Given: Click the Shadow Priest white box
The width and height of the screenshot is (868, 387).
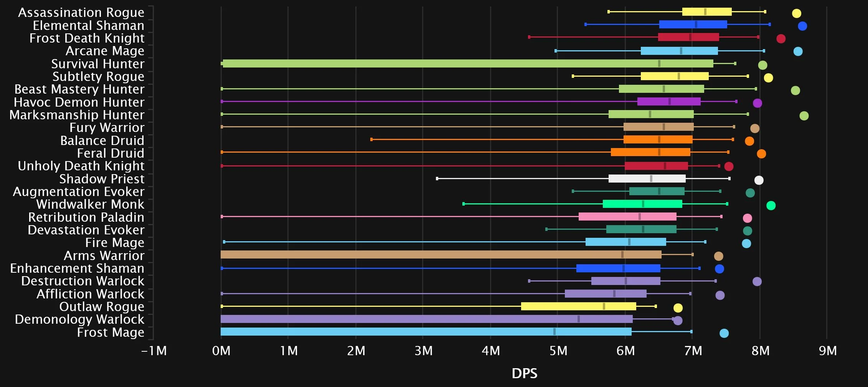Looking at the screenshot, I should click(x=647, y=179).
